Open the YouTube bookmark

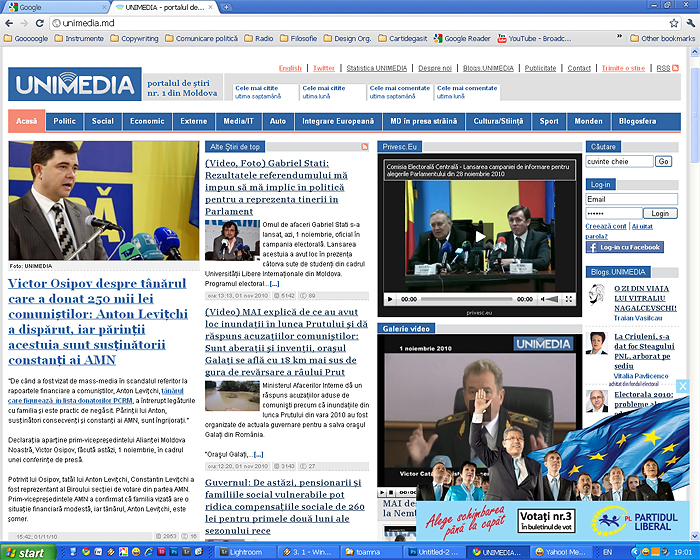(534, 38)
